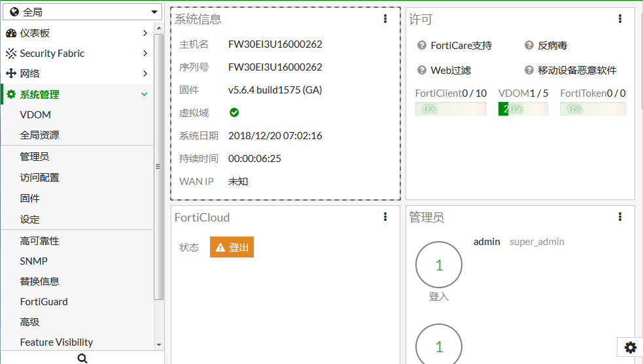
Task: Click the 反病毒 status question icon
Action: click(x=529, y=46)
